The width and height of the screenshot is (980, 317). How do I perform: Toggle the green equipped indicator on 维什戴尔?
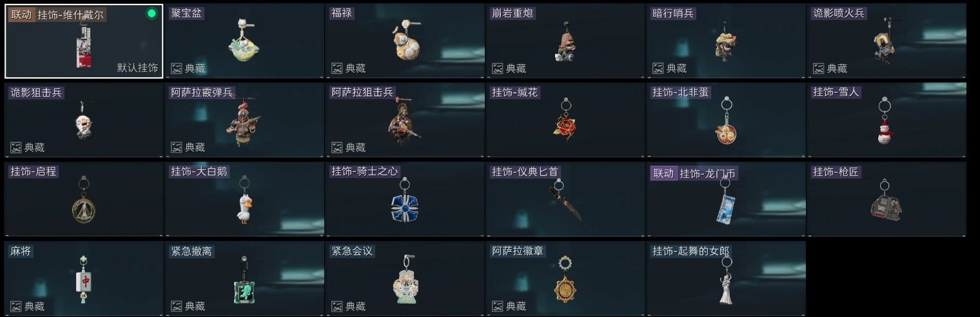152,14
